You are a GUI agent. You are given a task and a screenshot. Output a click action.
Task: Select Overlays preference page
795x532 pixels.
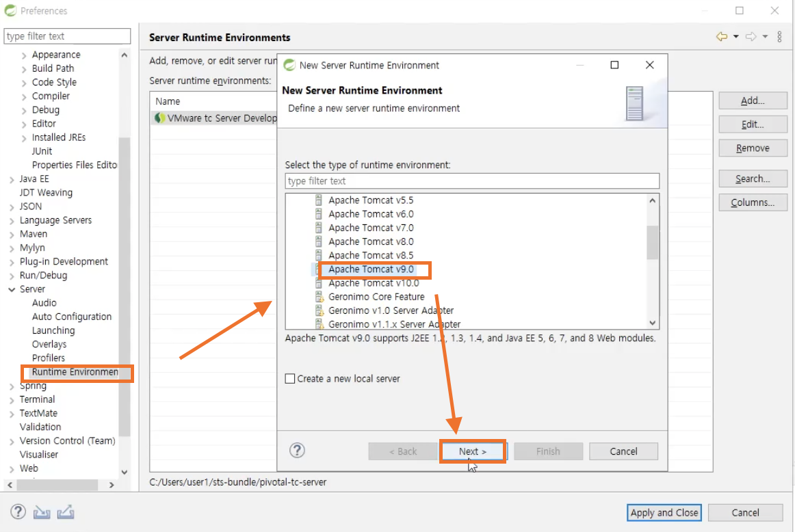(x=49, y=344)
